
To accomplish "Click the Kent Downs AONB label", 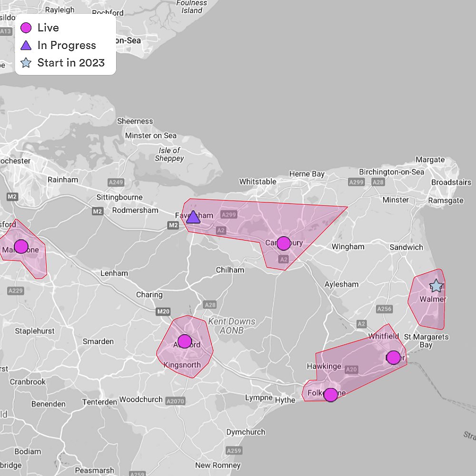I will tap(232, 326).
